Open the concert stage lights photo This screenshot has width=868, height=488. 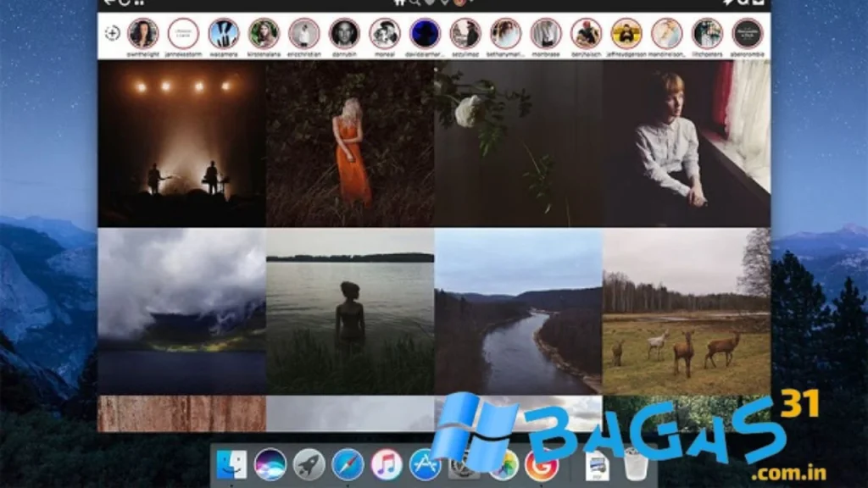click(181, 144)
